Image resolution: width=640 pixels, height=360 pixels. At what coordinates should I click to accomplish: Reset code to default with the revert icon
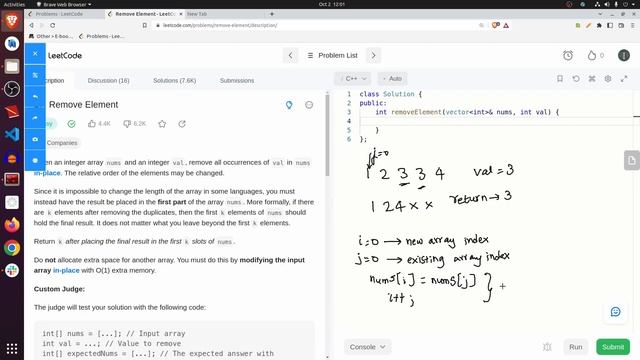pos(576,78)
